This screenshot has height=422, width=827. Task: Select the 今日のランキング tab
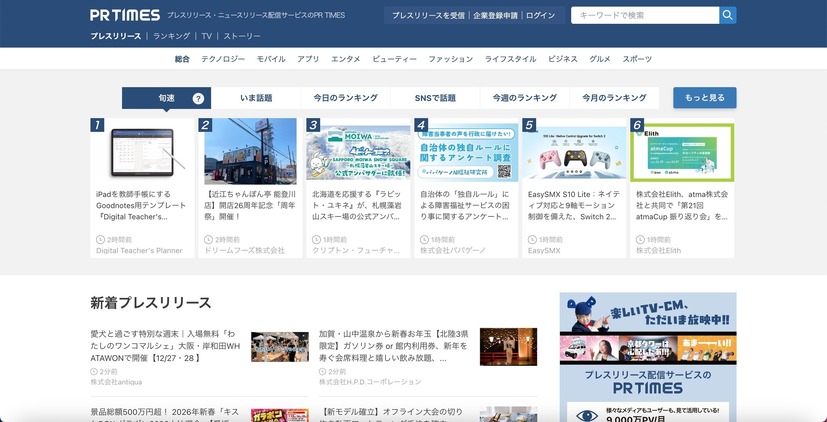(345, 98)
